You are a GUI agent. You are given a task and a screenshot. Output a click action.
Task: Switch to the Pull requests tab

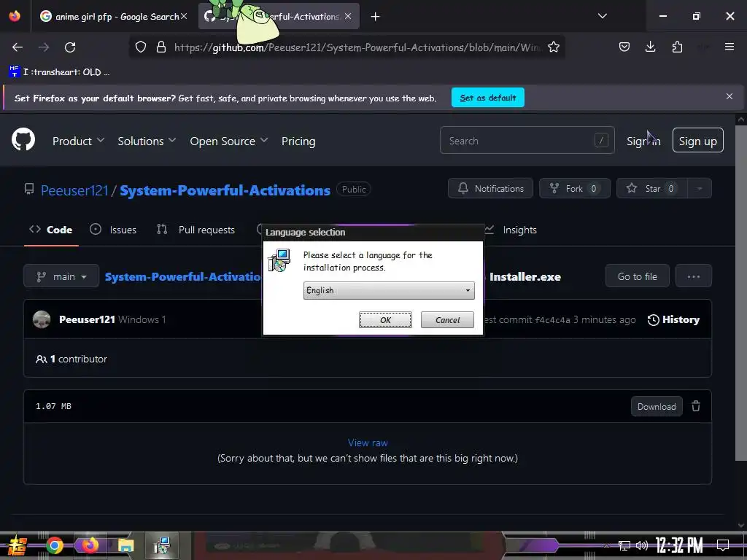click(196, 230)
